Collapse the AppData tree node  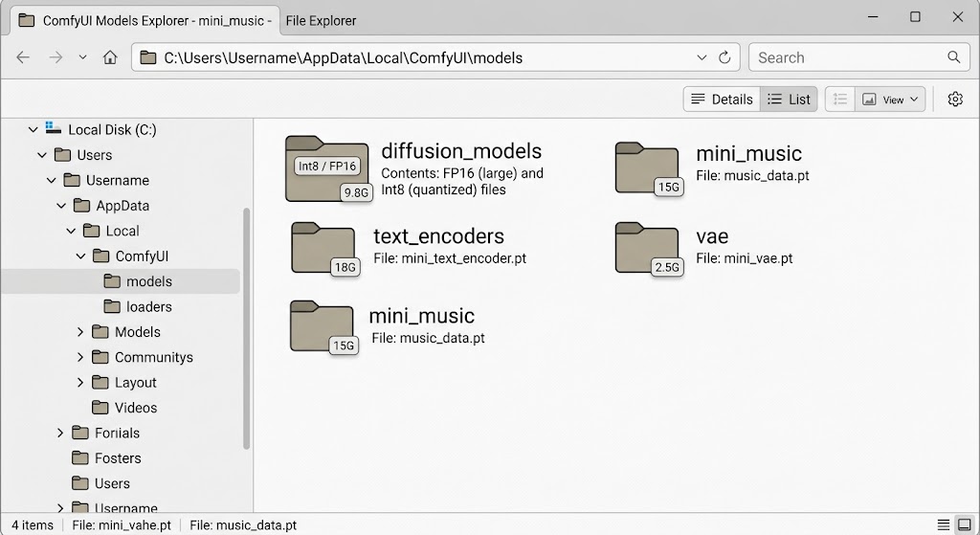click(x=61, y=206)
